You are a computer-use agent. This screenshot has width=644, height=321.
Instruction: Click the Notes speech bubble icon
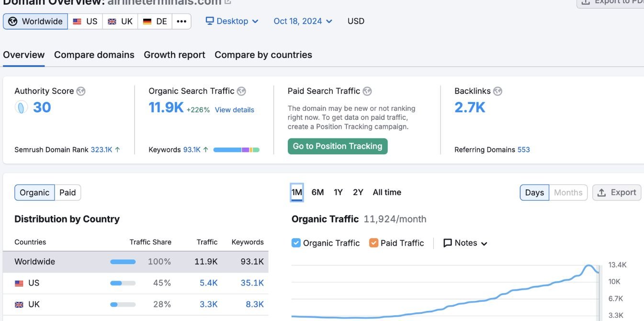click(448, 243)
